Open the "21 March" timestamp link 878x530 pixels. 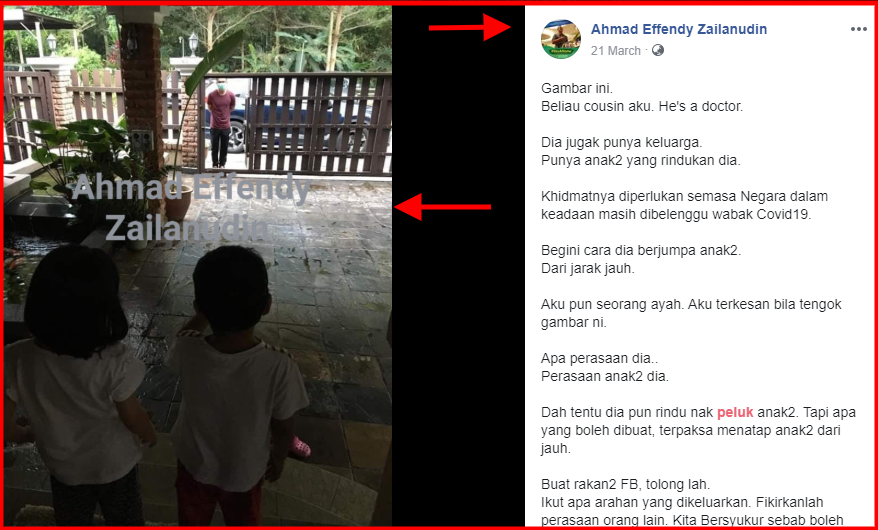pyautogui.click(x=615, y=50)
